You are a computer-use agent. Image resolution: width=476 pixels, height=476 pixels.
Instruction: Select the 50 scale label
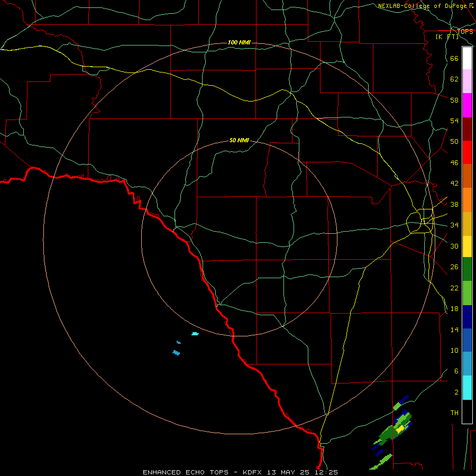click(454, 142)
